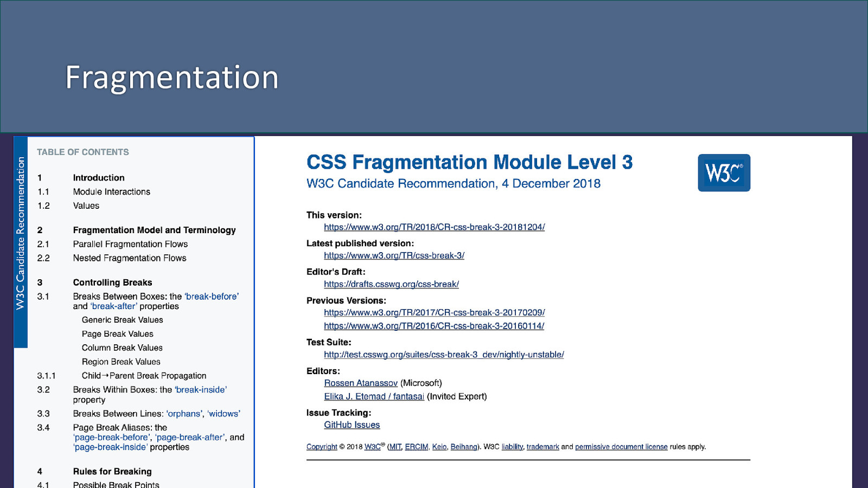Open Fragmentation Model and Terminology entry
Image resolution: width=868 pixels, height=488 pixels.
coord(155,230)
